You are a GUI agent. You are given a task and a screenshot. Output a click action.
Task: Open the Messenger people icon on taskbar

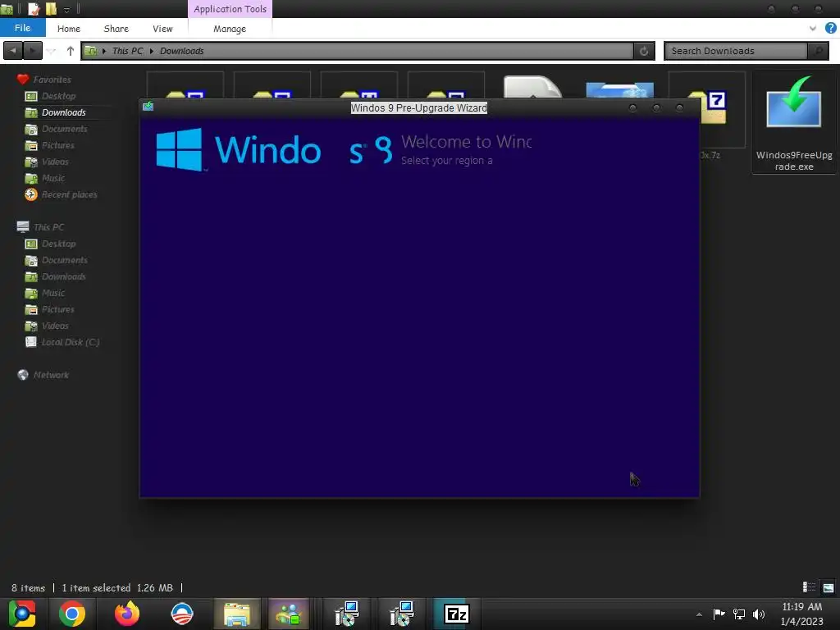pyautogui.click(x=289, y=614)
